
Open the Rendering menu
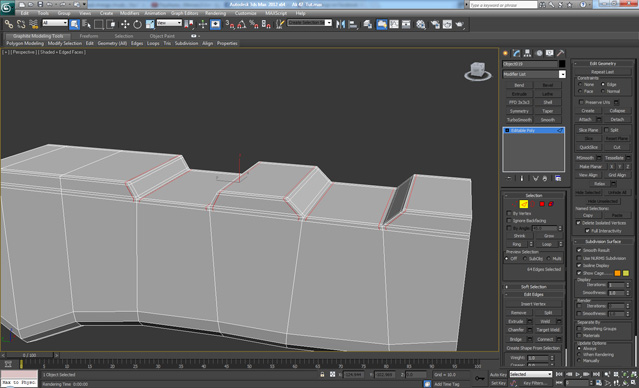click(x=216, y=13)
